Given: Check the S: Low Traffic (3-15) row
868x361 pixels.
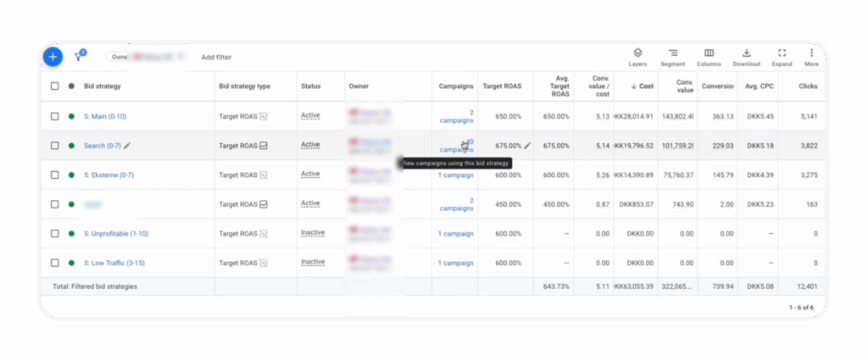Looking at the screenshot, I should [55, 263].
